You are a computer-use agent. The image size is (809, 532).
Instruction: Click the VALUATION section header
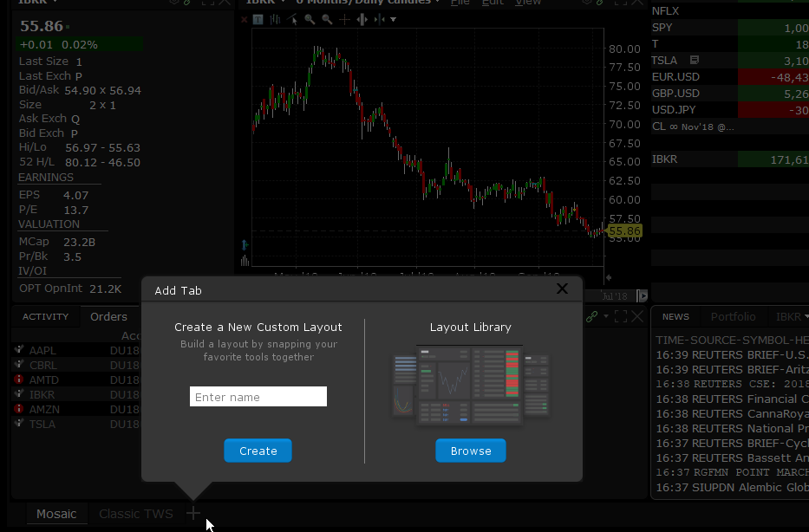(x=49, y=224)
